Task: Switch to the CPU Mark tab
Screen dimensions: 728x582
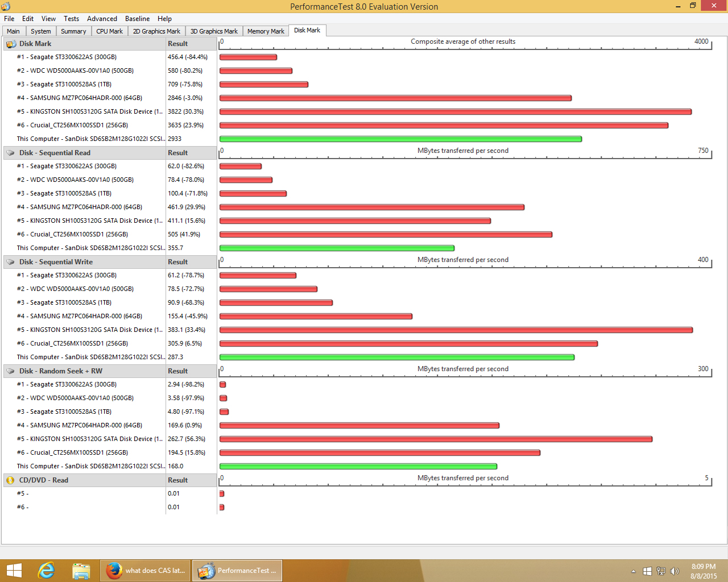Action: click(110, 31)
